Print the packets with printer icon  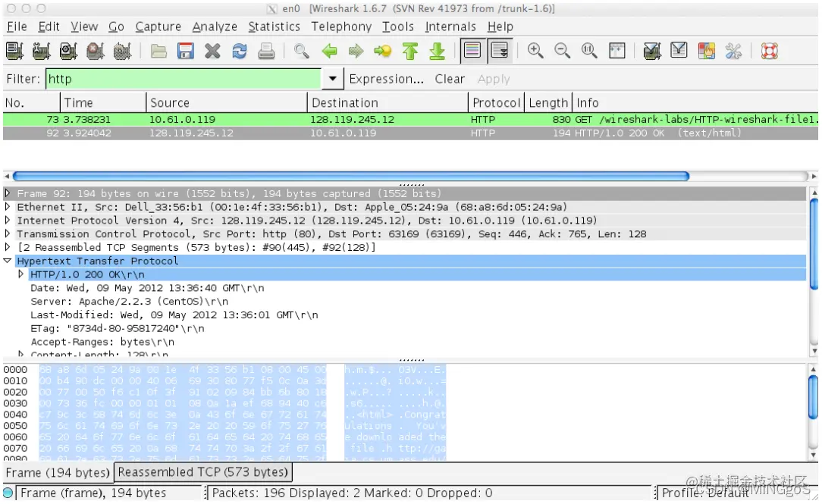tap(266, 51)
